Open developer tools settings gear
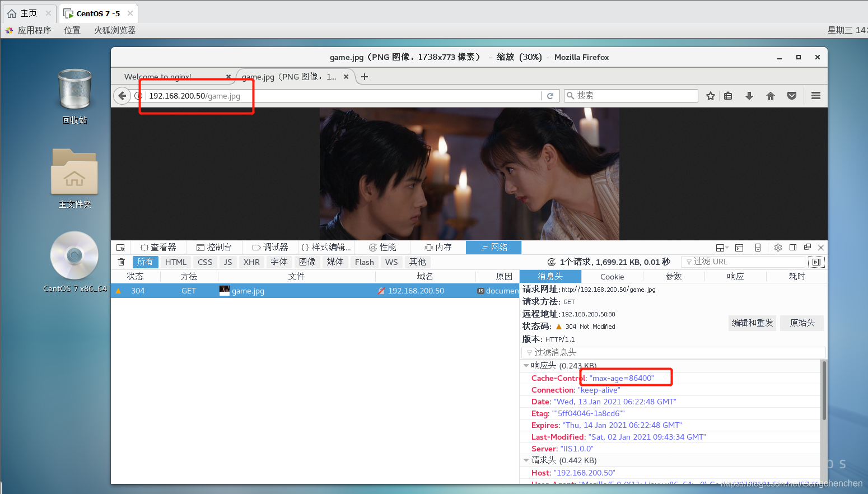 click(x=778, y=248)
